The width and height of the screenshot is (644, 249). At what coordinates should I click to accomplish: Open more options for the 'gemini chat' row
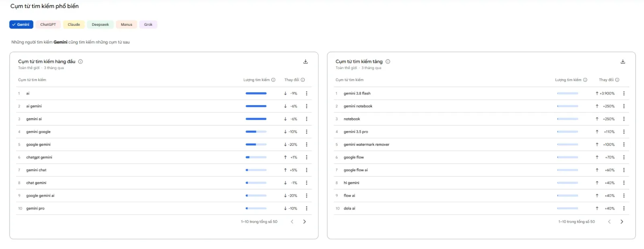pos(307,170)
